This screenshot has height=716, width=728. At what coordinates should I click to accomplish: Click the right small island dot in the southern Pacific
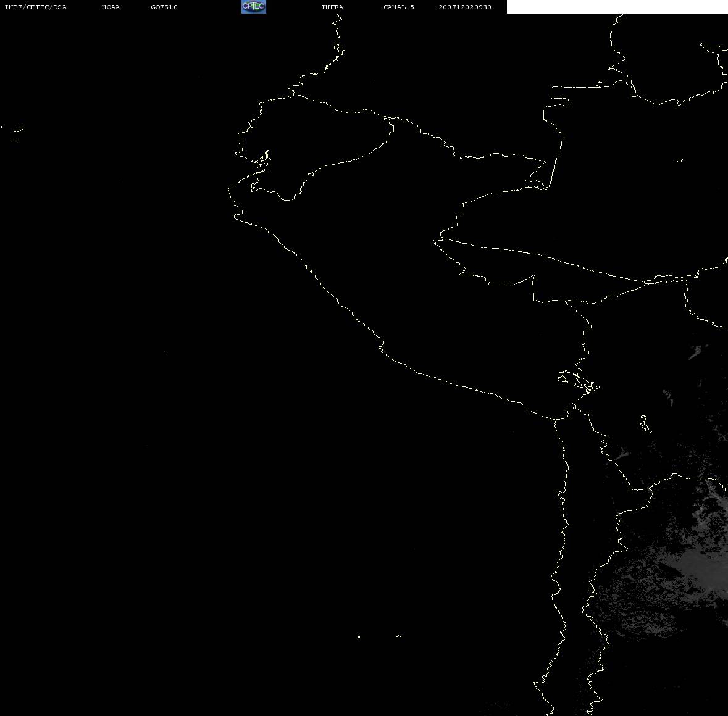398,636
